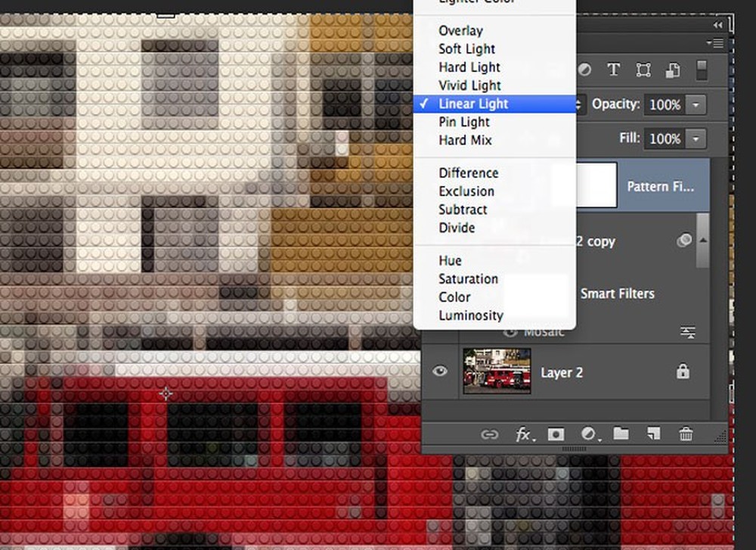The width and height of the screenshot is (756, 550).
Task: Create a new layer
Action: [x=652, y=434]
